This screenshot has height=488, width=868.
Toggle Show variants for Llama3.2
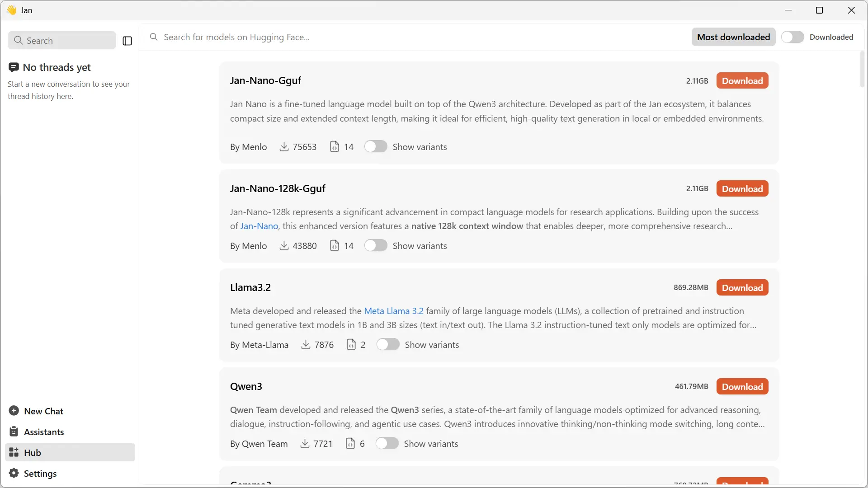388,345
